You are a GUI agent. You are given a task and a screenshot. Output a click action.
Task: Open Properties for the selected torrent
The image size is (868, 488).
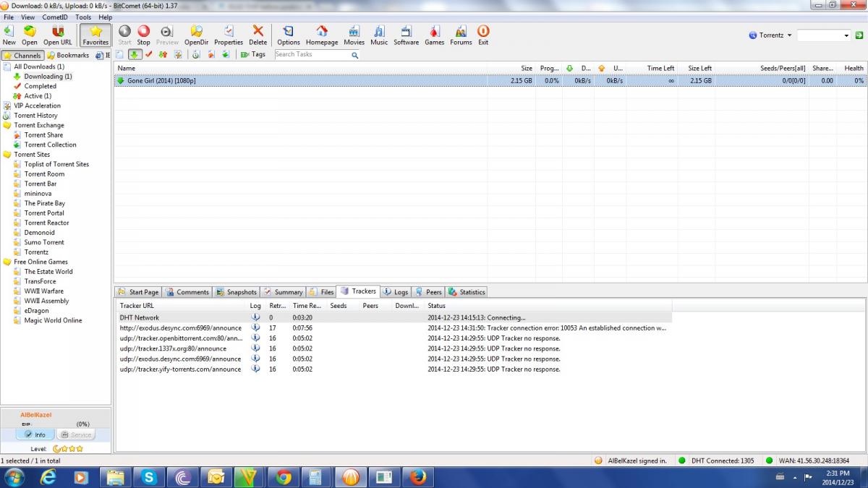229,32
